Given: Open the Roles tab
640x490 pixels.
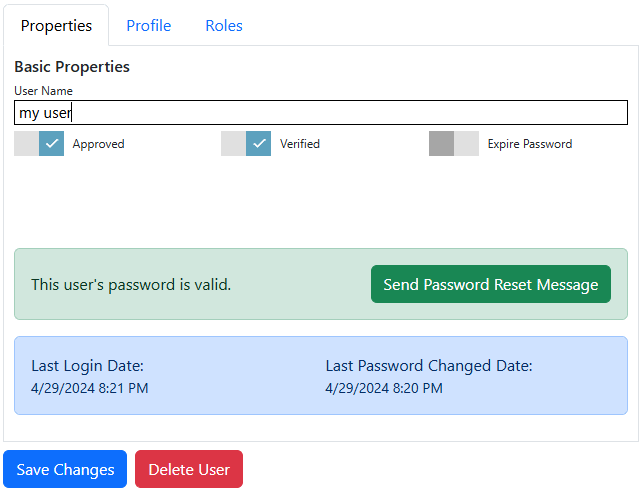Looking at the screenshot, I should click(223, 26).
